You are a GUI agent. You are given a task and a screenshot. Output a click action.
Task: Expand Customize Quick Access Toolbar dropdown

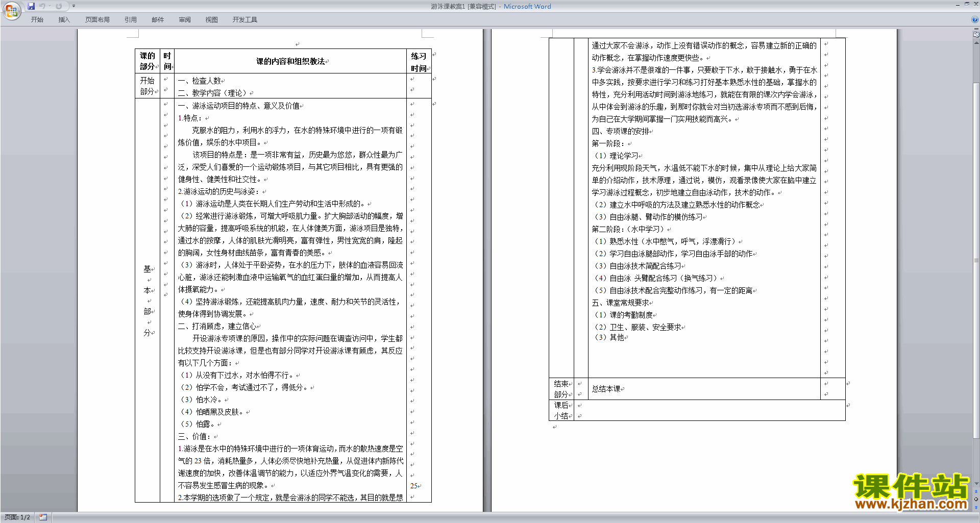pyautogui.click(x=73, y=6)
